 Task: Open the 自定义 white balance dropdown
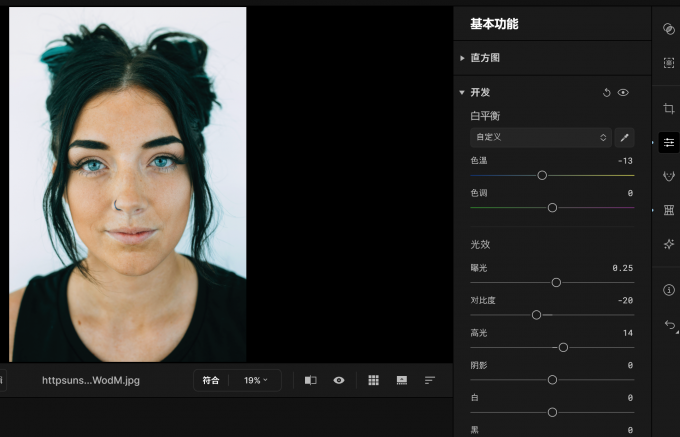[x=541, y=137]
